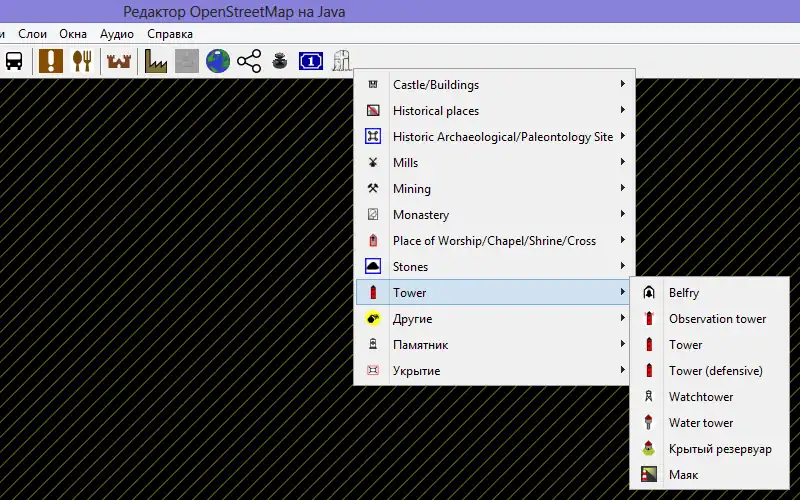This screenshot has width=800, height=500.
Task: Select Tower (defensive) preset
Action: coord(715,371)
